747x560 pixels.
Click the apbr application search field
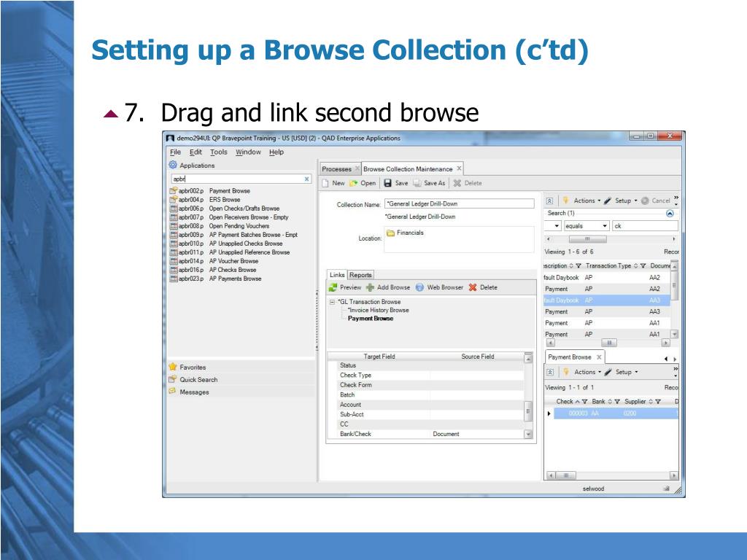pos(241,179)
